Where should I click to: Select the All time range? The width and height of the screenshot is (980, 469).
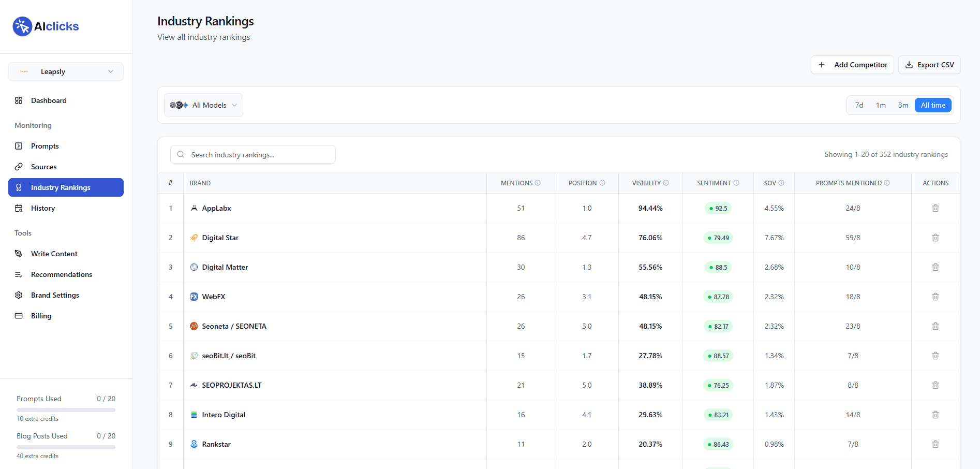pyautogui.click(x=933, y=105)
